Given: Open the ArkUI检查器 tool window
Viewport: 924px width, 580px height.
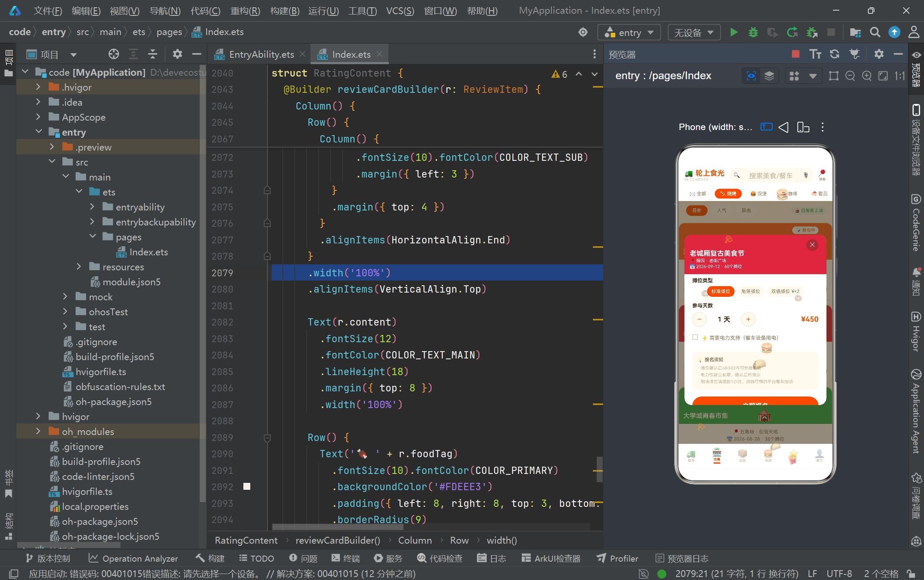Looking at the screenshot, I should pos(551,558).
